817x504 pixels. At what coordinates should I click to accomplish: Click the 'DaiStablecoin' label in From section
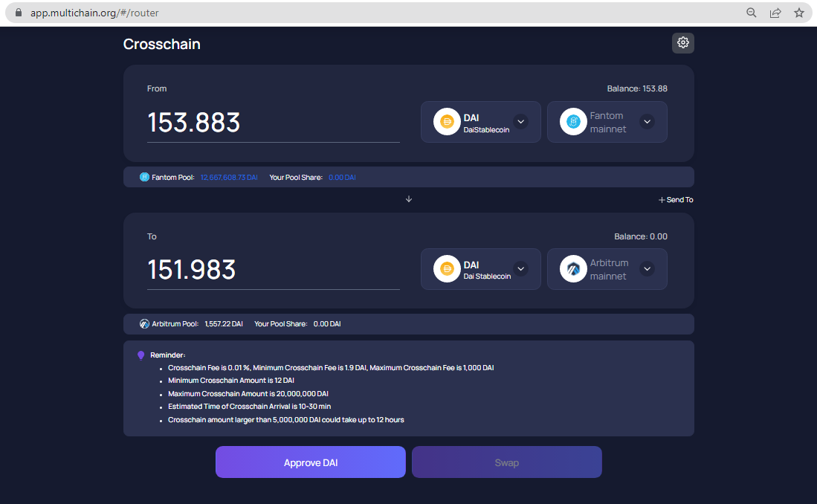pyautogui.click(x=486, y=130)
